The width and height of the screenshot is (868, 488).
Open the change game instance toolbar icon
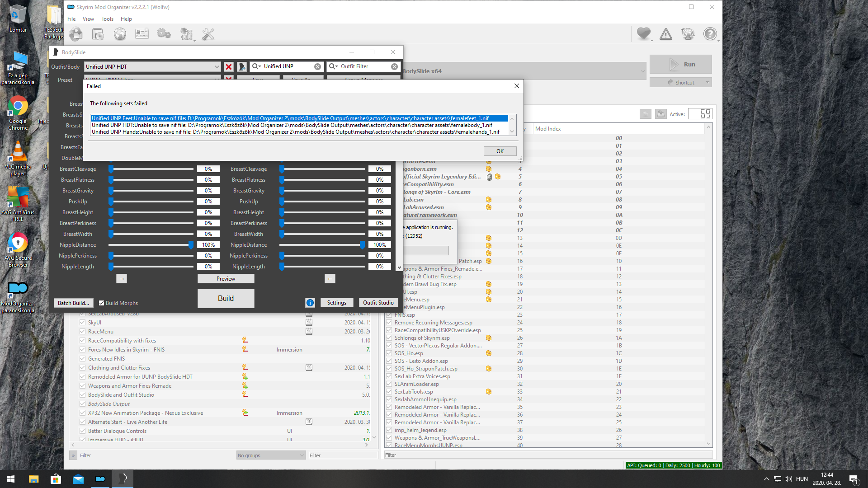point(75,34)
